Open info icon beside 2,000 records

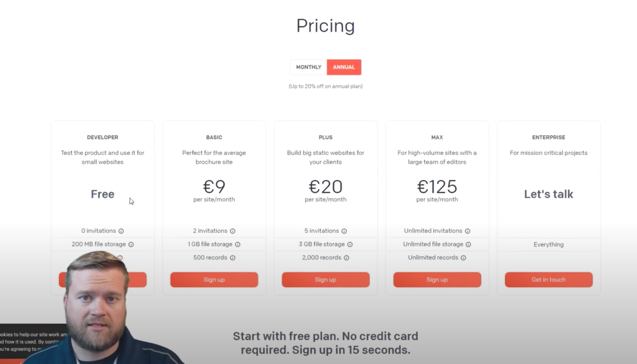(347, 258)
